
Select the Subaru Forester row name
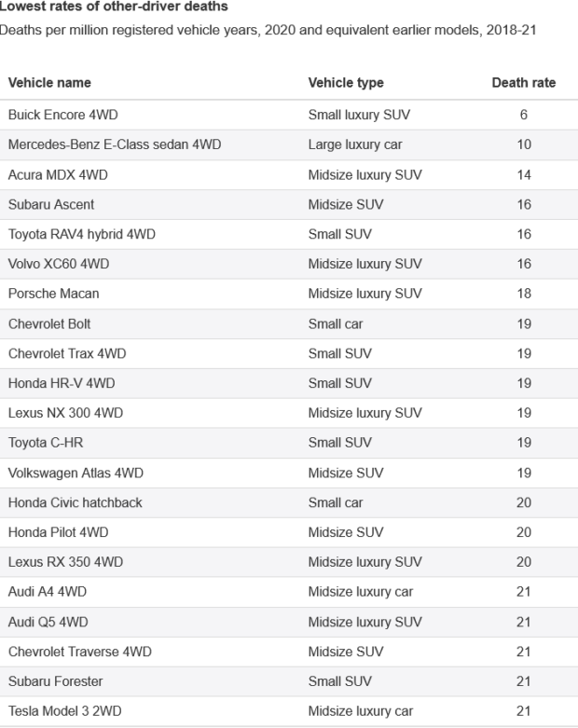pyautogui.click(x=55, y=681)
